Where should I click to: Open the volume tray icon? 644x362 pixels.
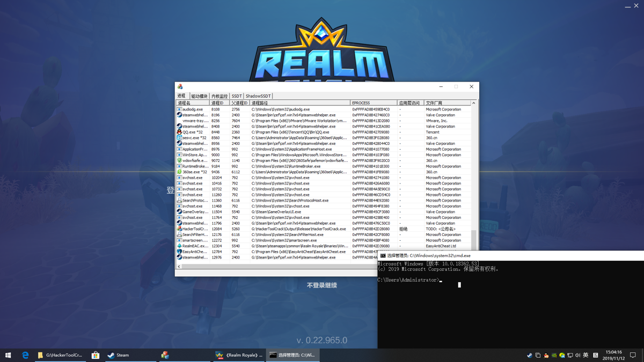click(x=577, y=356)
